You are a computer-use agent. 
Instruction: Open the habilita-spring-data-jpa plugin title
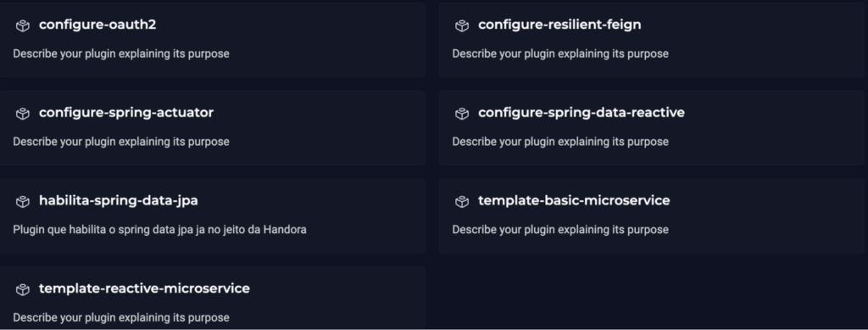(119, 201)
